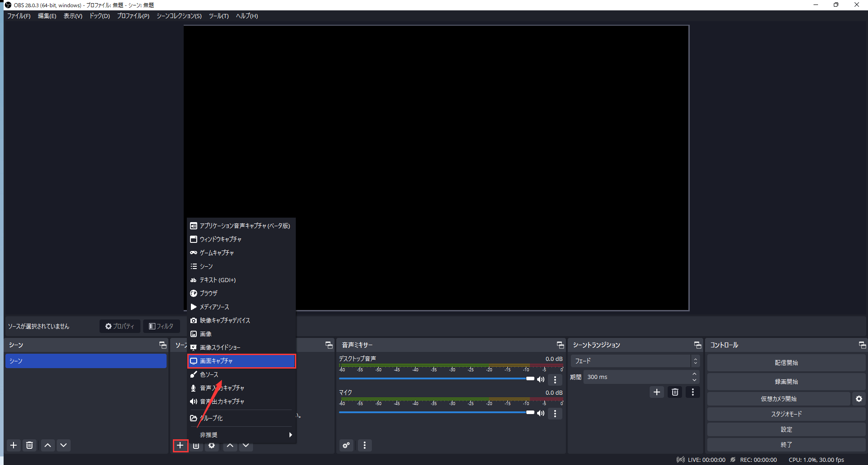The height and width of the screenshot is (465, 868).
Task: Open the ファイル(F) menu
Action: coord(19,16)
